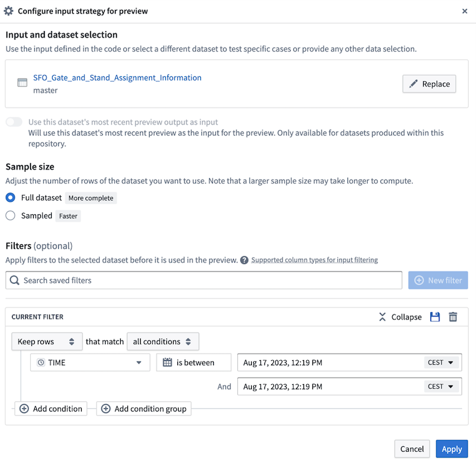The height and width of the screenshot is (466, 476).
Task: Collapse the current filter panel
Action: pos(400,317)
